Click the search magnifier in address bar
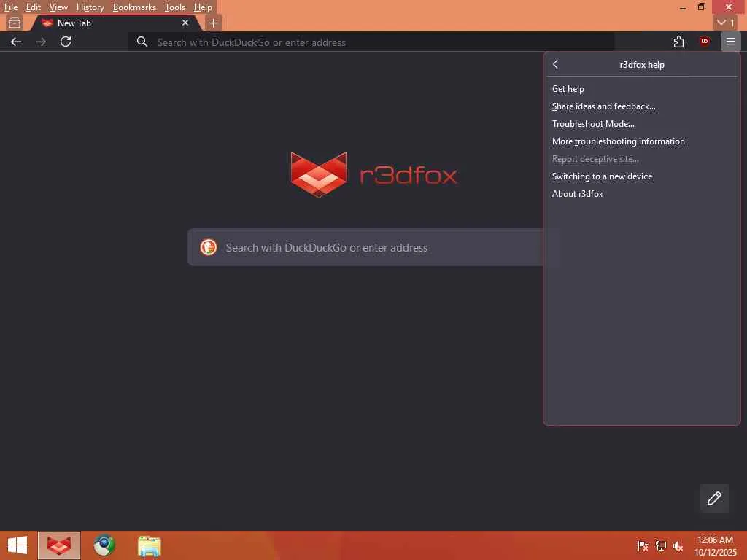The width and height of the screenshot is (747, 560). [142, 42]
